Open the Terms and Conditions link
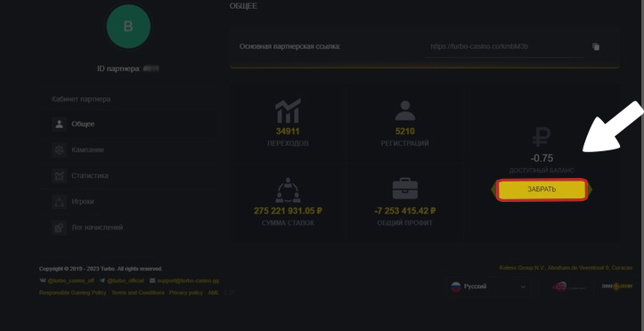 [x=138, y=293]
